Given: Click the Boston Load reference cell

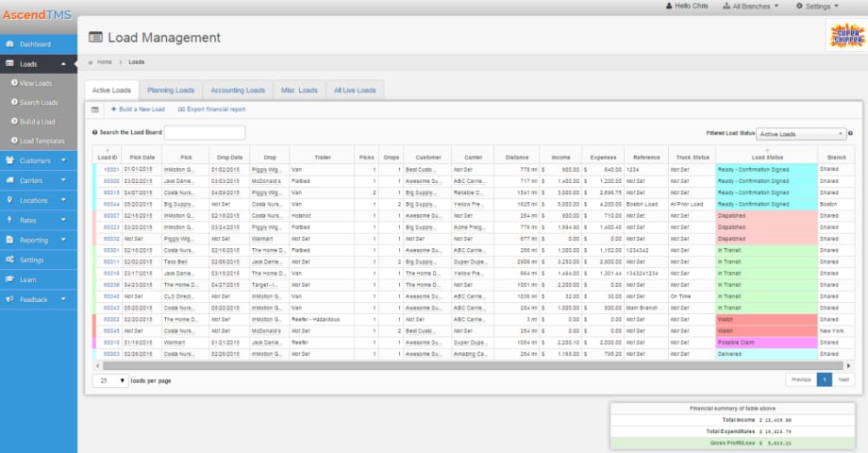Looking at the screenshot, I should click(x=646, y=205).
